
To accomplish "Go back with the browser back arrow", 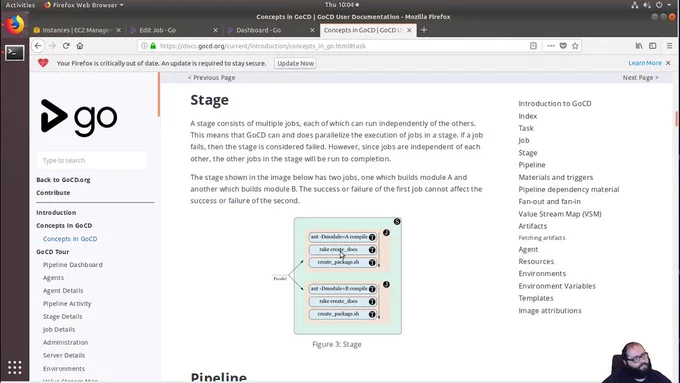I will [x=38, y=46].
